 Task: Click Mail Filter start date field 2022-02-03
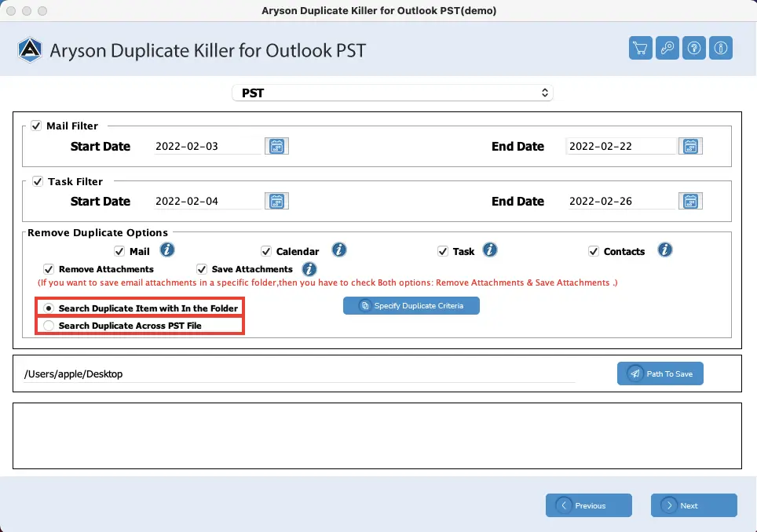pyautogui.click(x=207, y=146)
